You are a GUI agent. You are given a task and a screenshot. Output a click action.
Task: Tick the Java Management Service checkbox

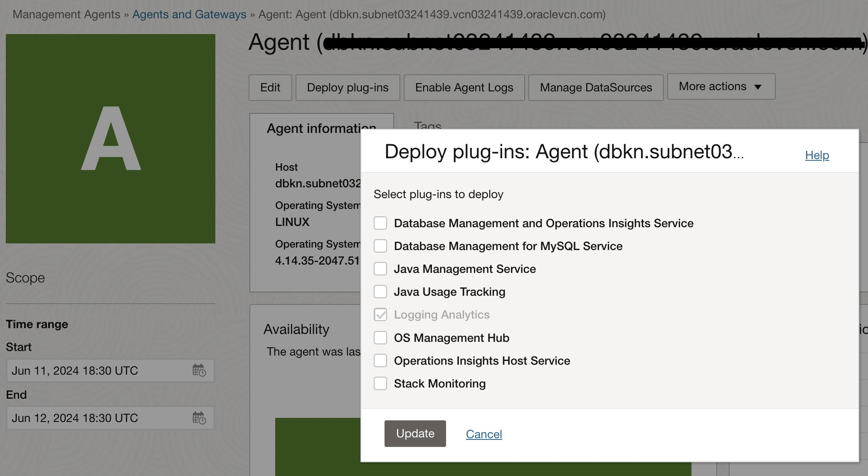point(380,269)
